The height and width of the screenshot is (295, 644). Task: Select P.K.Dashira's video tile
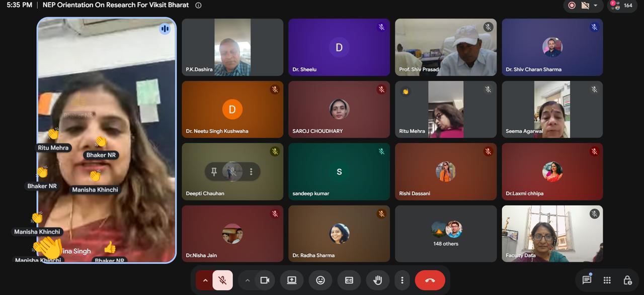coord(232,47)
